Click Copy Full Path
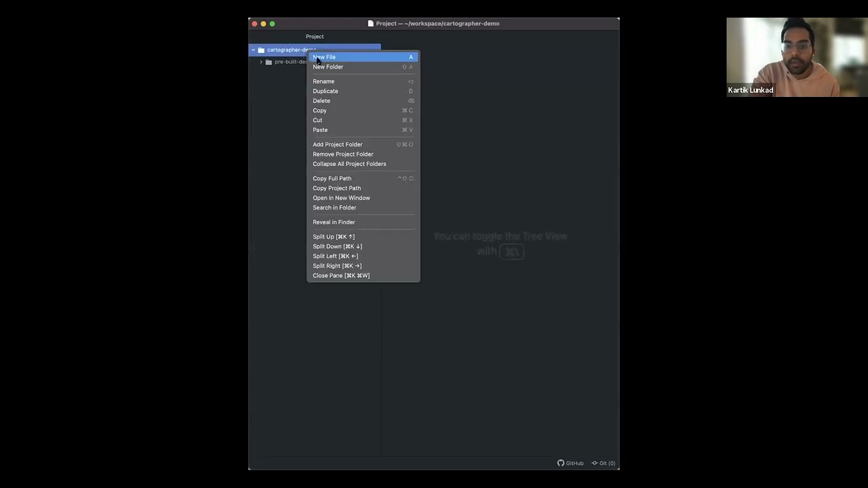This screenshot has width=868, height=488. [x=363, y=178]
